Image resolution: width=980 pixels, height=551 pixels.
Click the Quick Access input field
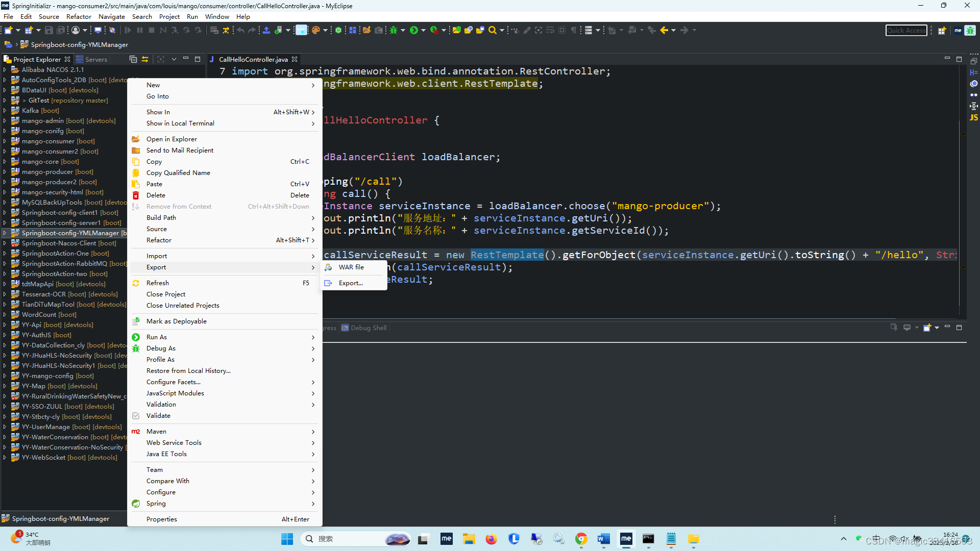906,30
